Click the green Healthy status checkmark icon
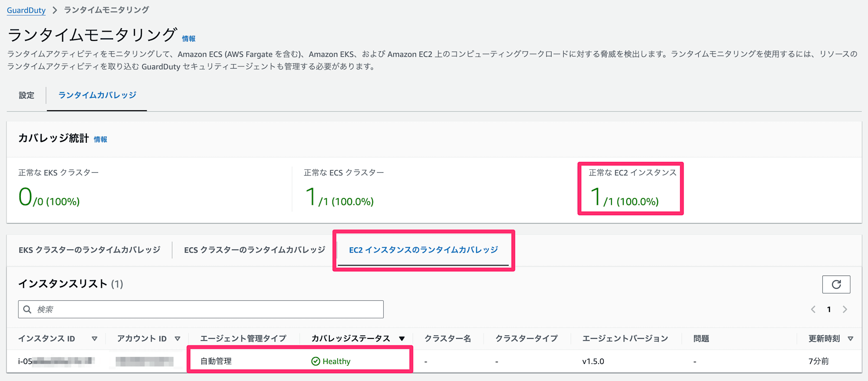 [x=316, y=361]
